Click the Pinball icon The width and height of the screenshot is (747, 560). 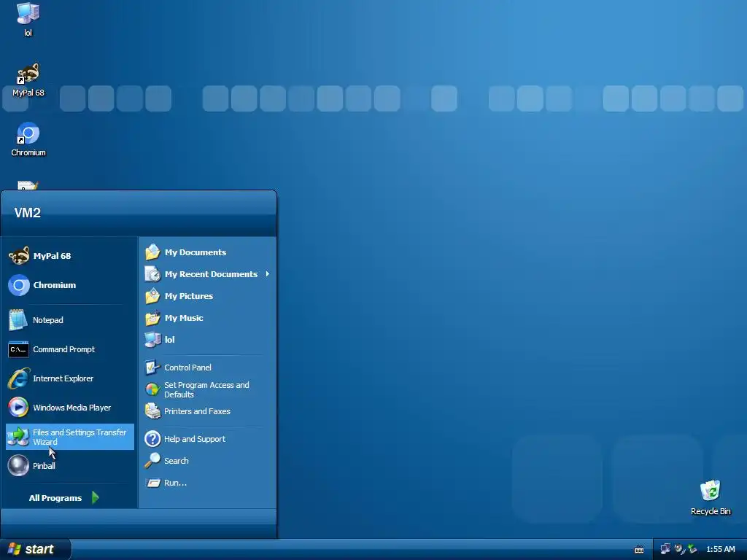click(x=18, y=465)
